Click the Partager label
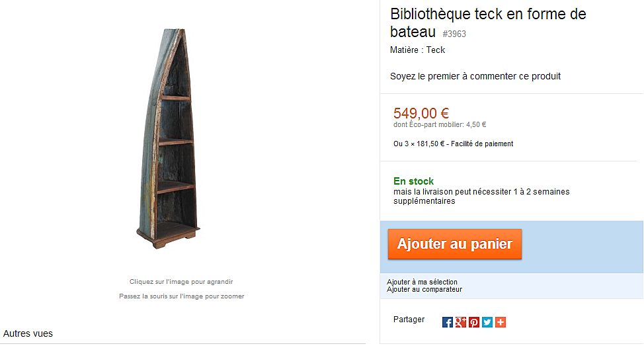644x346 pixels. click(409, 320)
